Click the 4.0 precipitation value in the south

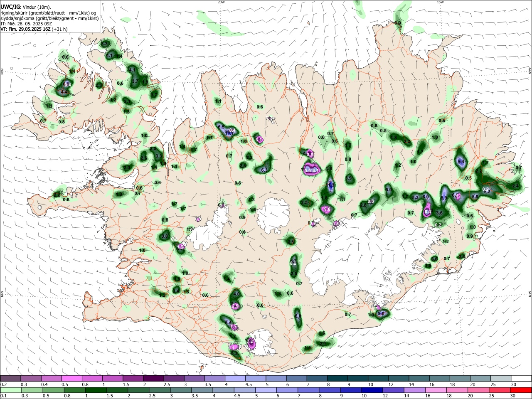coord(237,294)
